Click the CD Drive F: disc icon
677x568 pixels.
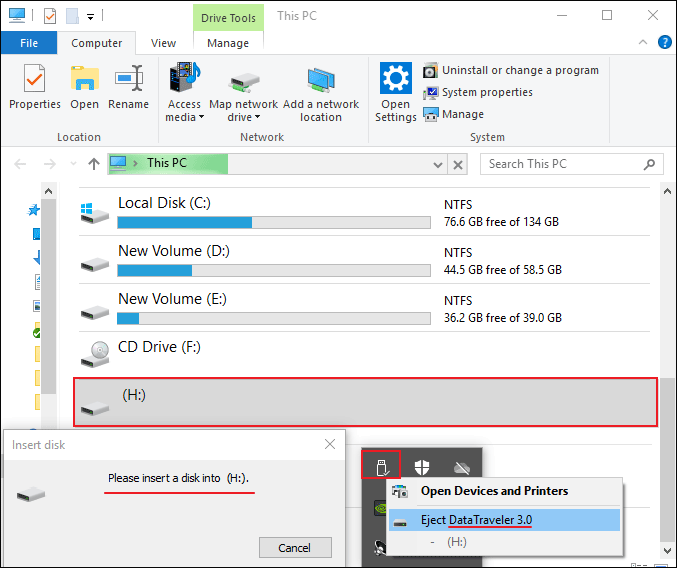(95, 354)
